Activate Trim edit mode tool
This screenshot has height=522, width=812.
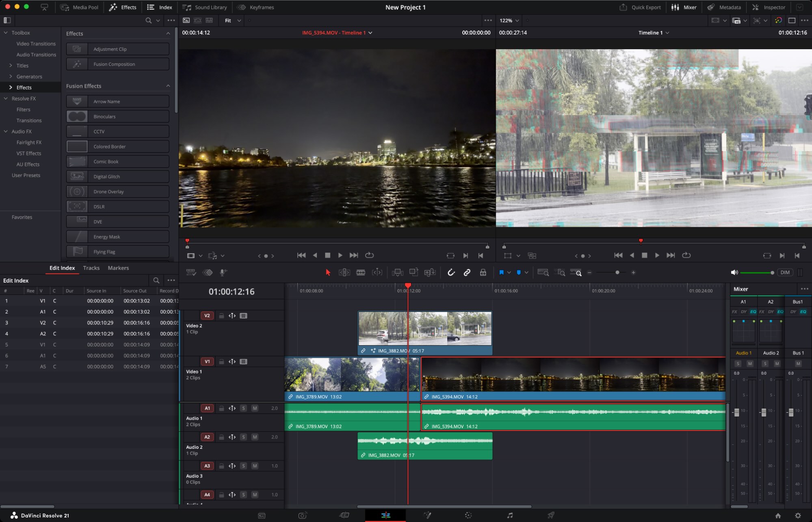click(344, 272)
